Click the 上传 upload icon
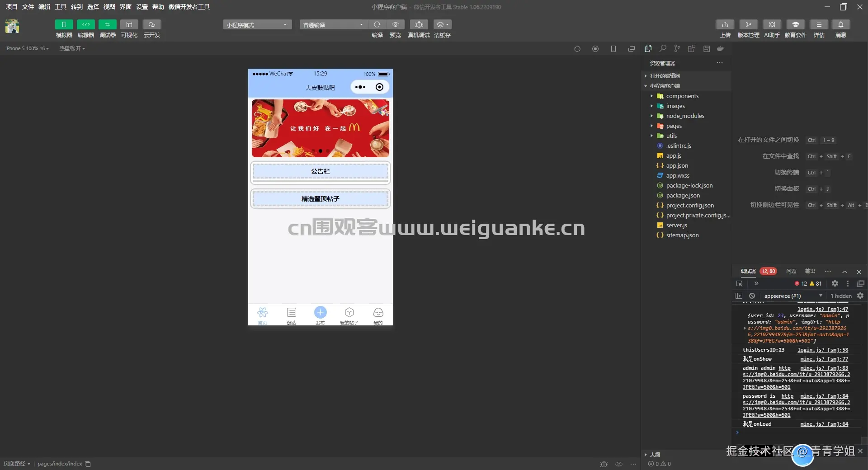868x470 pixels. click(x=725, y=24)
